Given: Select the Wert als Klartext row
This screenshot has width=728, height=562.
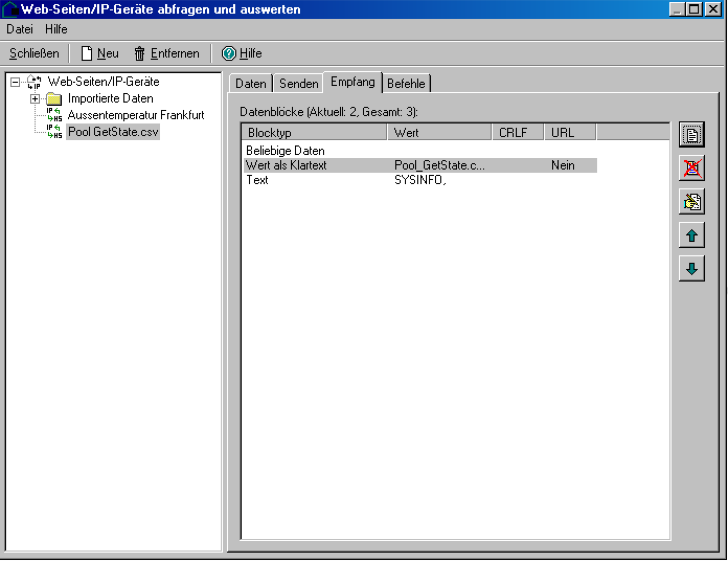Looking at the screenshot, I should click(x=420, y=165).
